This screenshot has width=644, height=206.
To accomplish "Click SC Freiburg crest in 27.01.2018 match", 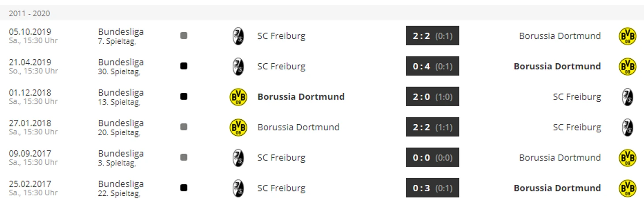I will (x=627, y=127).
